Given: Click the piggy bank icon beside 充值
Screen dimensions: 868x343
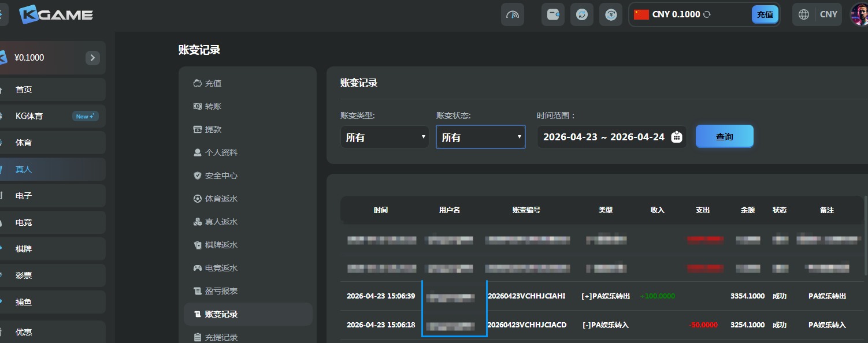Looking at the screenshot, I should [x=198, y=83].
